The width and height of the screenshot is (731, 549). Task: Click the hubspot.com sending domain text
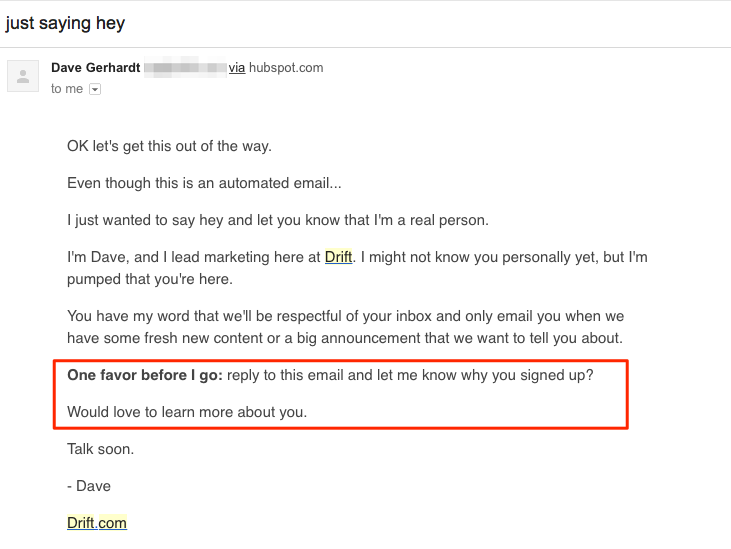[x=286, y=68]
